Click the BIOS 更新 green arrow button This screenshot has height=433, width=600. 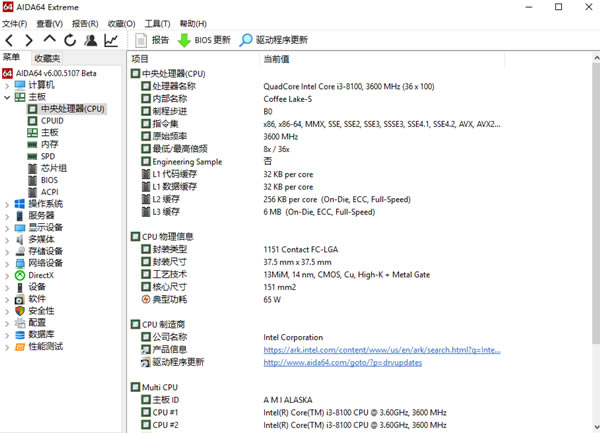click(x=204, y=40)
